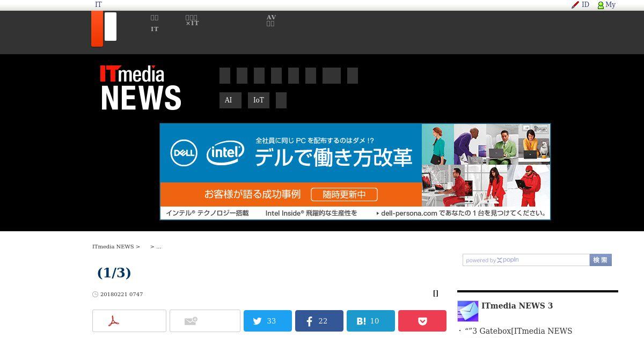The image size is (644, 338).
Task: Open the IoT category tab
Action: point(259,100)
